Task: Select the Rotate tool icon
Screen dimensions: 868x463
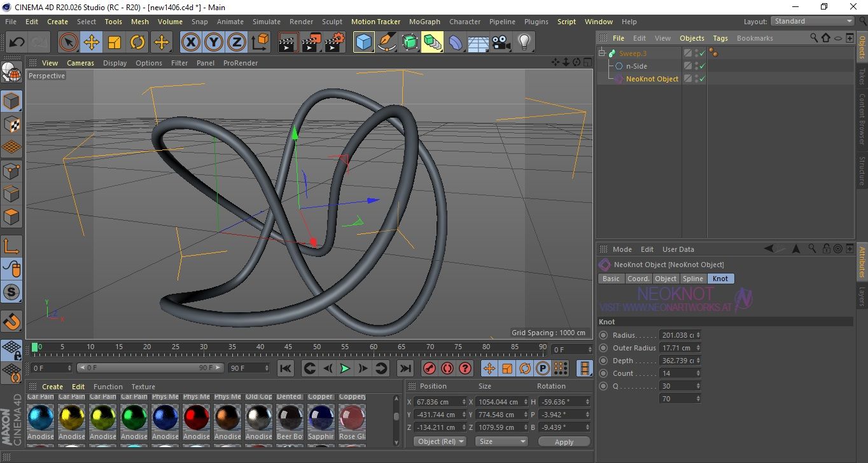Action: [x=137, y=43]
